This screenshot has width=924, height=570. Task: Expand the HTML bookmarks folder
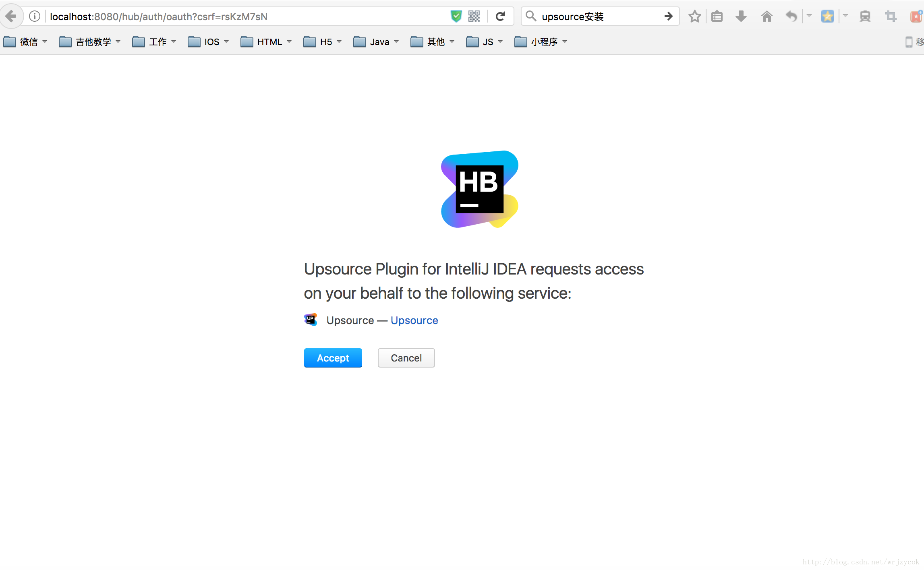(x=266, y=42)
